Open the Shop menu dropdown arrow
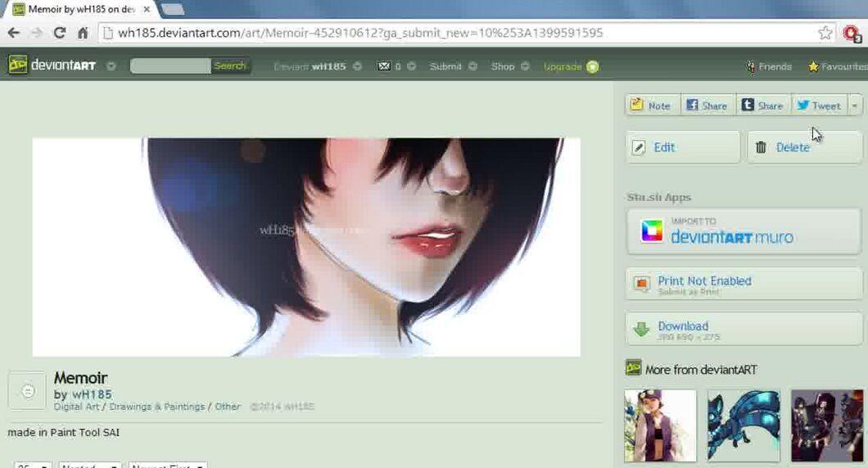This screenshot has width=868, height=468. [525, 66]
